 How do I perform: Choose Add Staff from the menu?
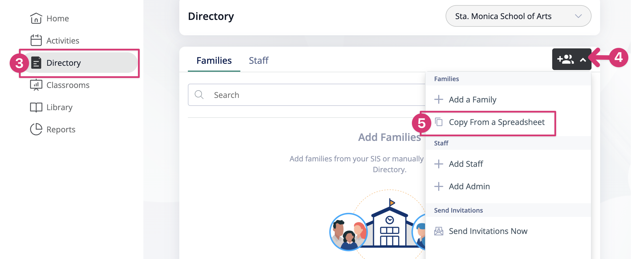[x=466, y=164]
